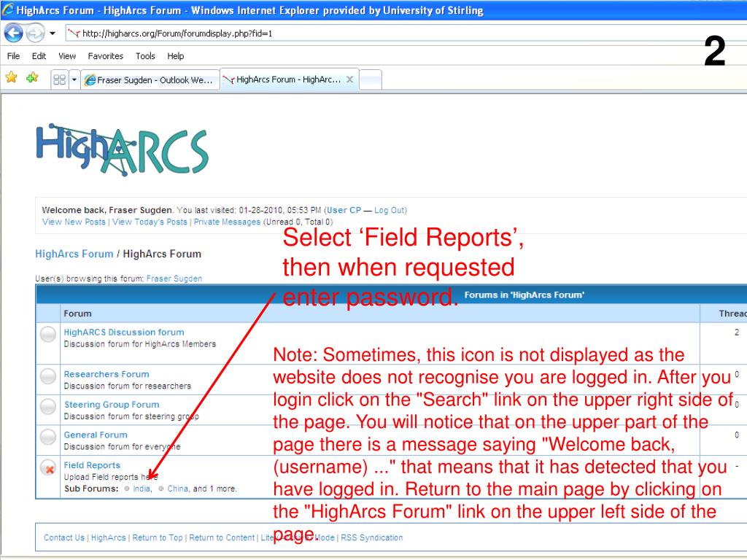
Task: Click the browser Back arrow button
Action: [x=13, y=34]
